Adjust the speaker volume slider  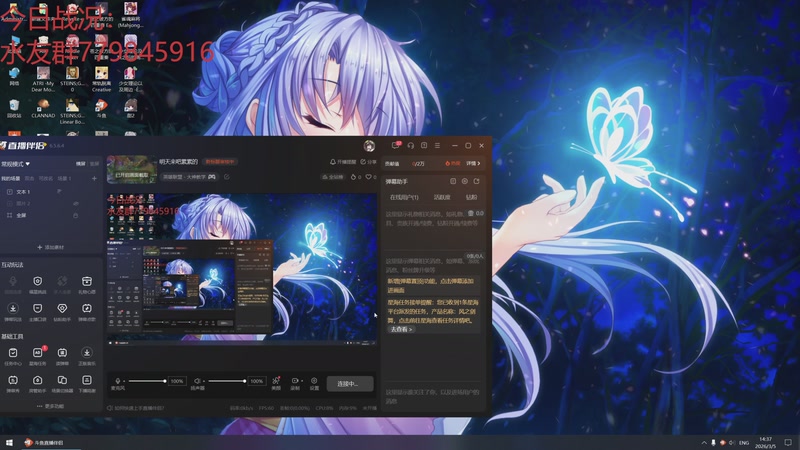[x=227, y=381]
